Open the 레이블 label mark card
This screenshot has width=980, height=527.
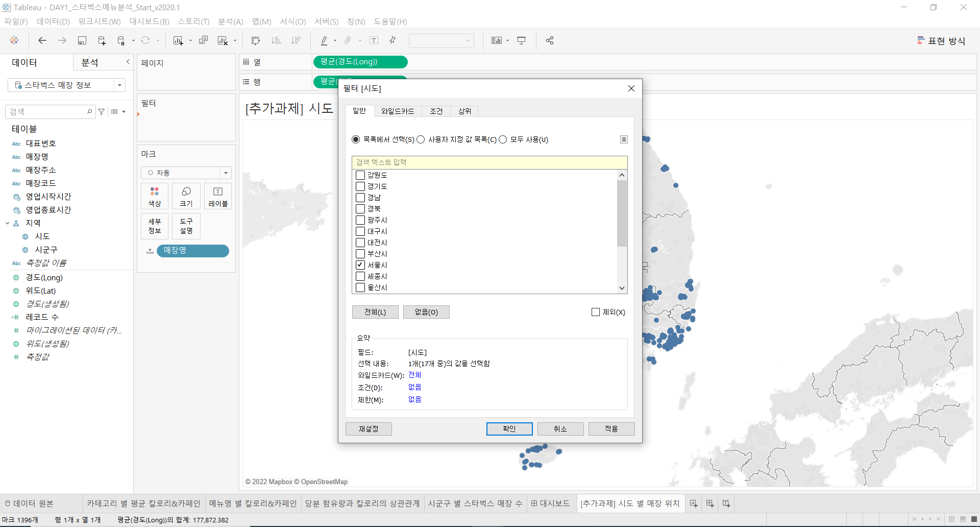218,196
